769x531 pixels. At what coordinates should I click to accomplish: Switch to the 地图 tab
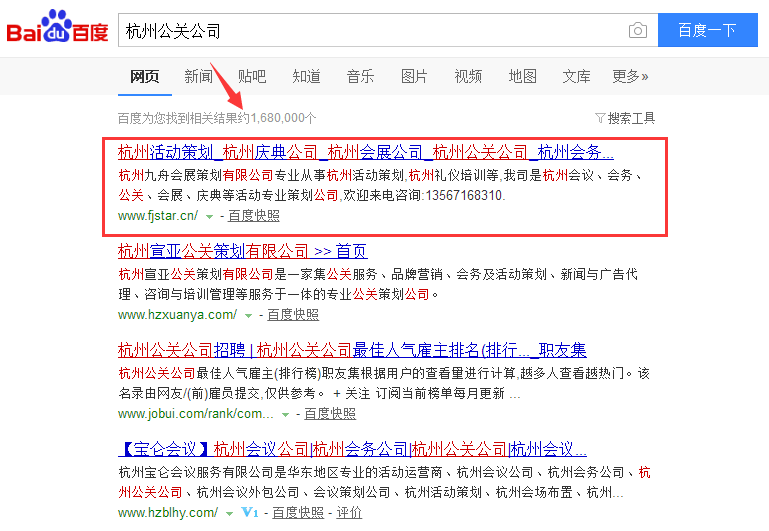click(x=523, y=76)
